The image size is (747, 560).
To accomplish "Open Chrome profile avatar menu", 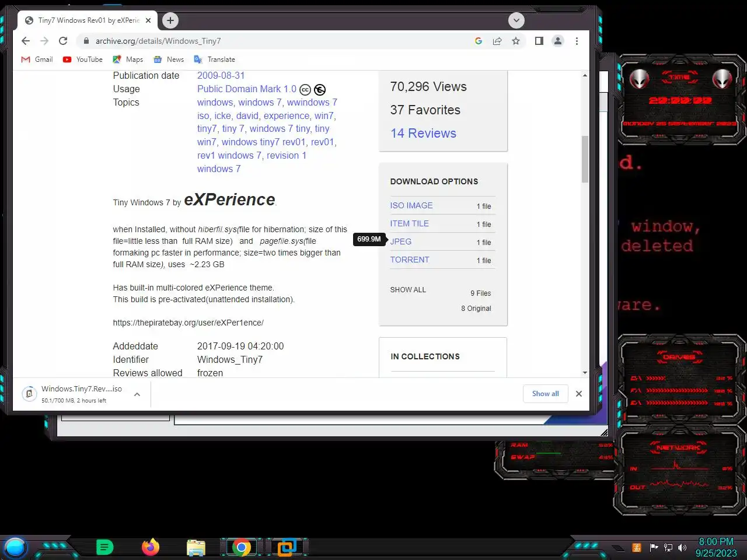I will coord(558,41).
